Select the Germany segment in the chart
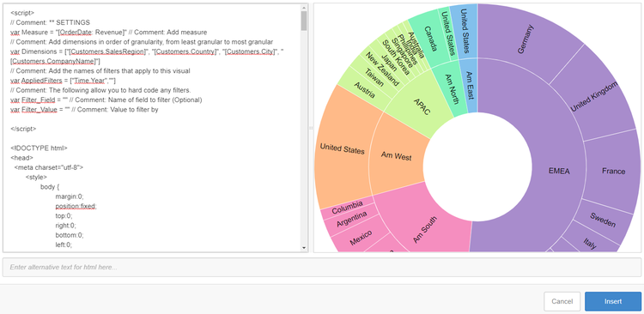 click(x=526, y=39)
